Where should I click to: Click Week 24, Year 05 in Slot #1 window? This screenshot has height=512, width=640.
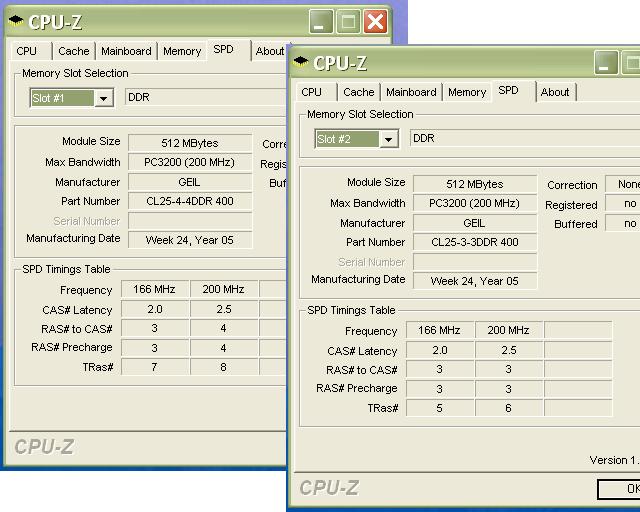(x=190, y=240)
